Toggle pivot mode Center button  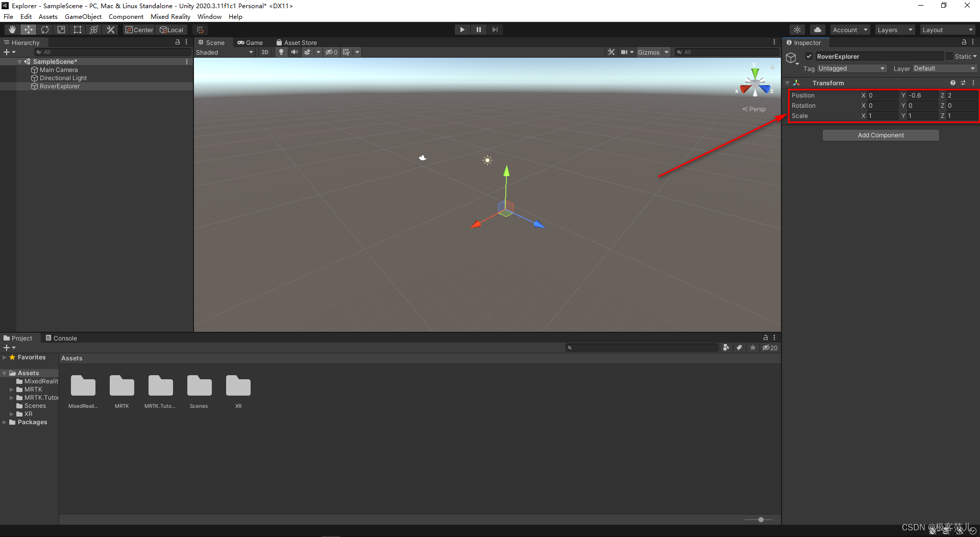pos(139,30)
